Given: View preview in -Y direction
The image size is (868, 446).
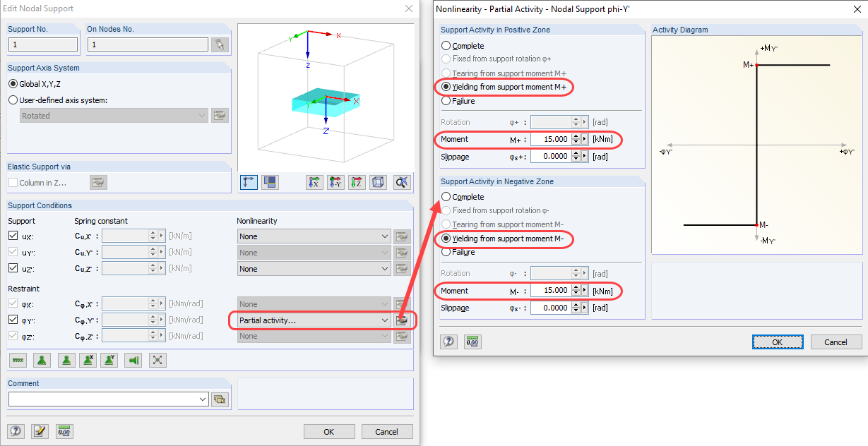Looking at the screenshot, I should [x=335, y=182].
